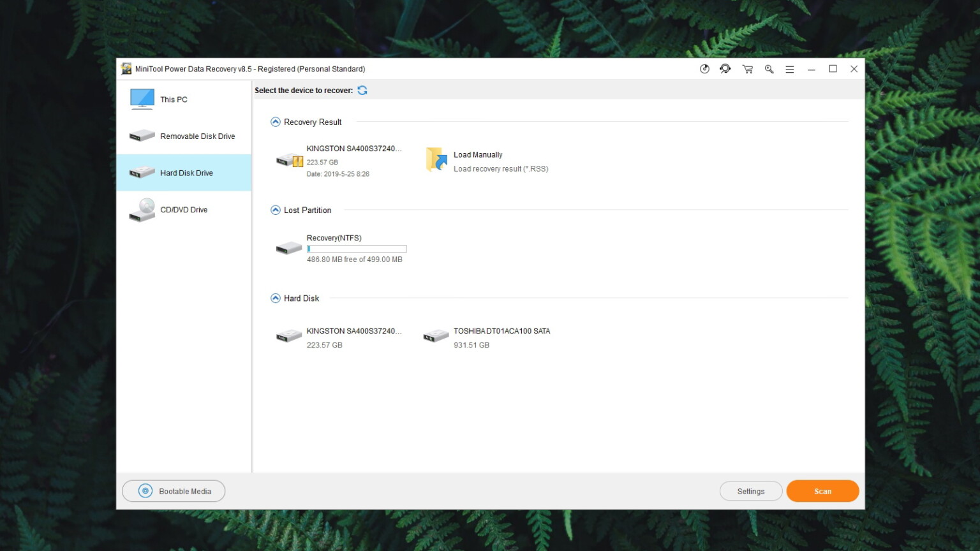Select KINGSTON drive icon under Hard Disk
This screenshot has height=551, width=980.
pos(289,335)
